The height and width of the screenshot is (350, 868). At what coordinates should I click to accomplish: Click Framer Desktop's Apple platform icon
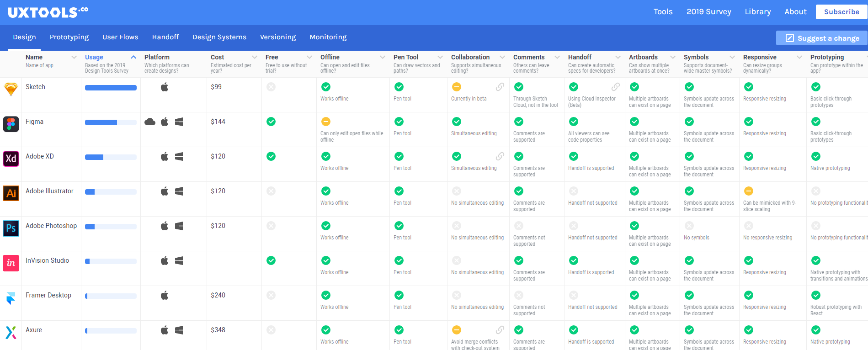pyautogui.click(x=165, y=295)
